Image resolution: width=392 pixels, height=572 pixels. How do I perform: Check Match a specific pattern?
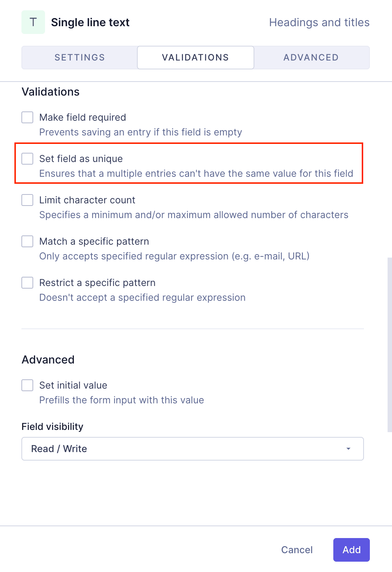pos(27,241)
